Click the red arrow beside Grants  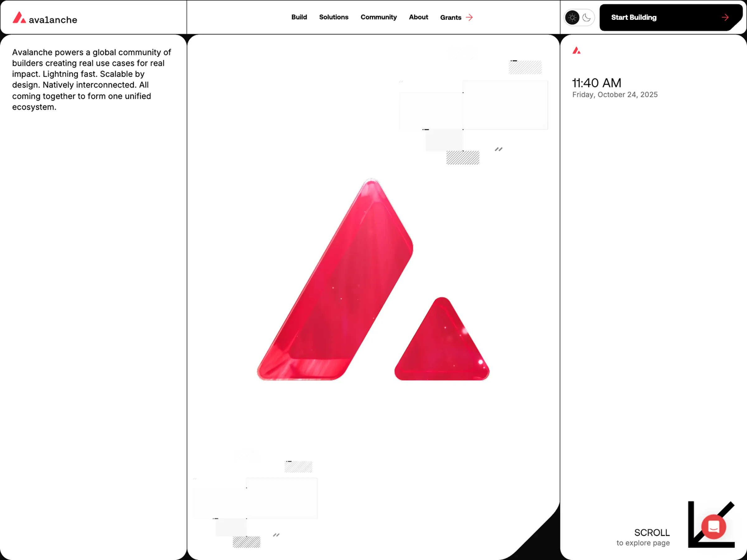click(469, 17)
